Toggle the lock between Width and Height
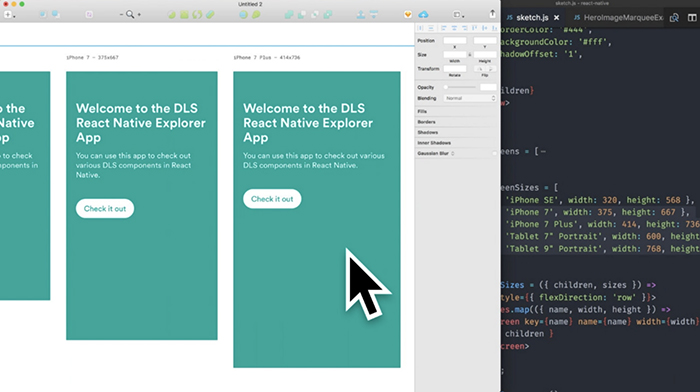 [470, 55]
